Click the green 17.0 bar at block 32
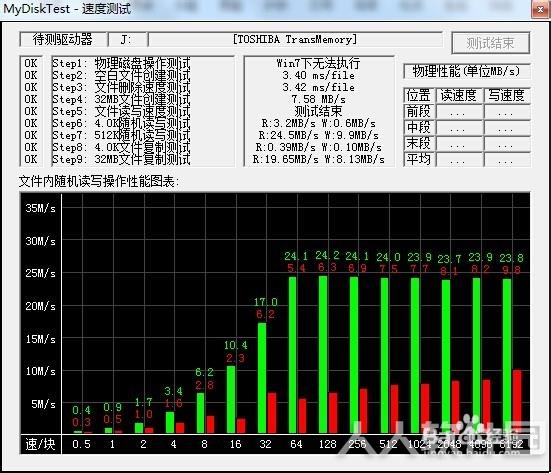The height and width of the screenshot is (473, 551). [x=262, y=378]
